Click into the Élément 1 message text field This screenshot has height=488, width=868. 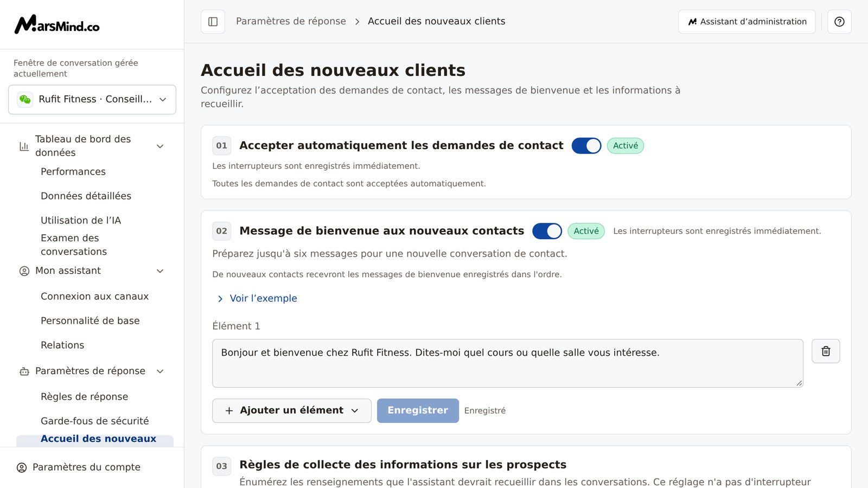507,363
